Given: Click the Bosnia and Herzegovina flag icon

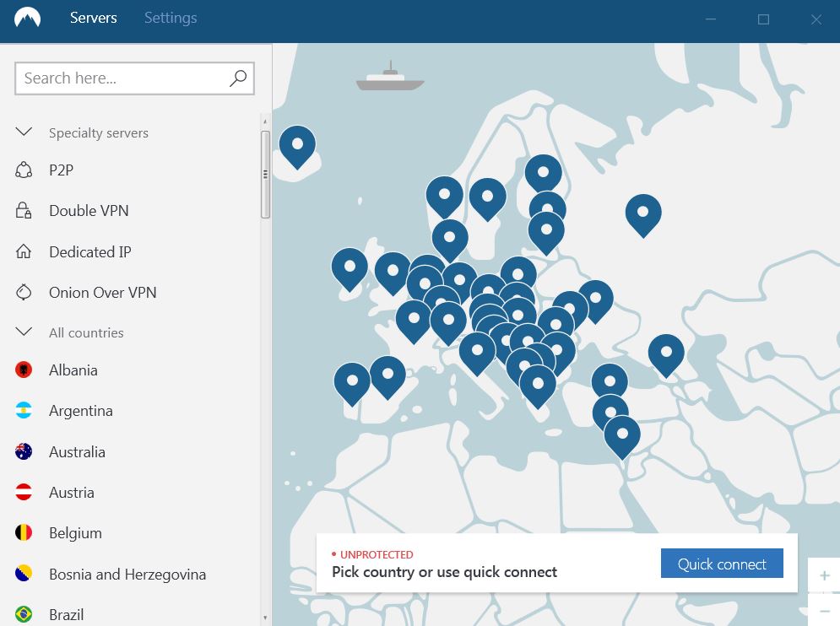Looking at the screenshot, I should coord(24,574).
